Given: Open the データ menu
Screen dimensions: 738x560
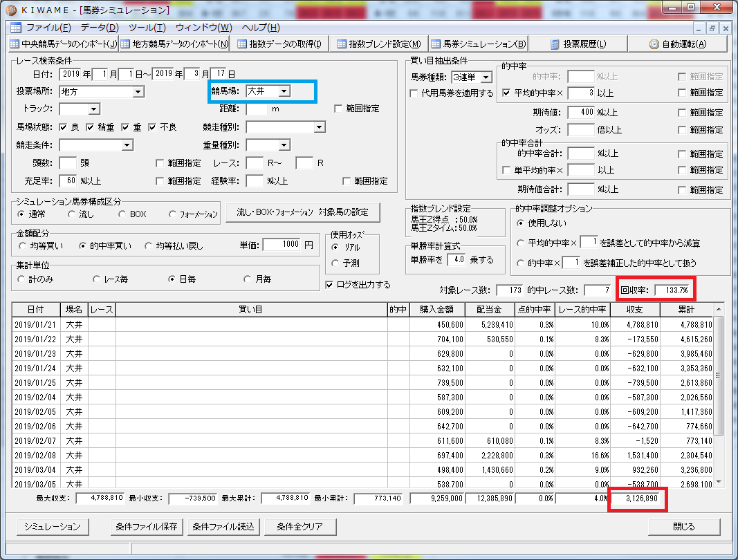Looking at the screenshot, I should click(100, 28).
